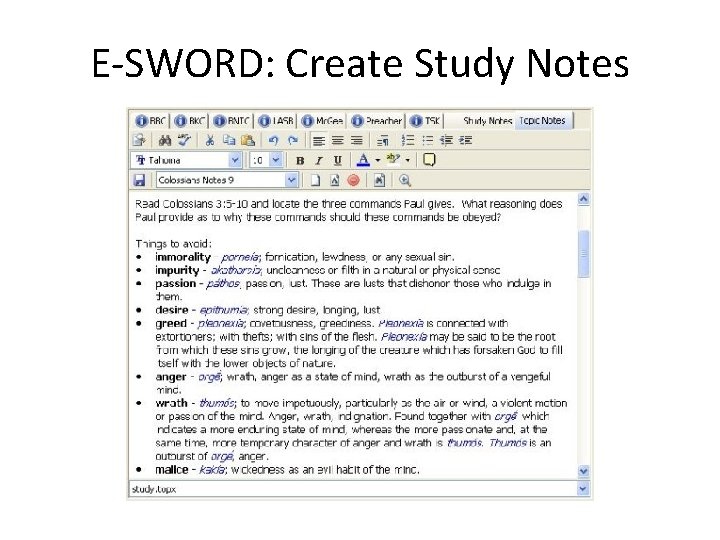Rename the current topic note
Viewport: 720px width, 540px height.
[334, 180]
